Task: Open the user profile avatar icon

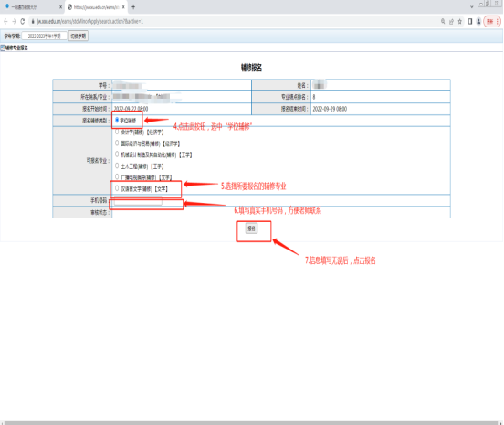Action: tap(478, 21)
